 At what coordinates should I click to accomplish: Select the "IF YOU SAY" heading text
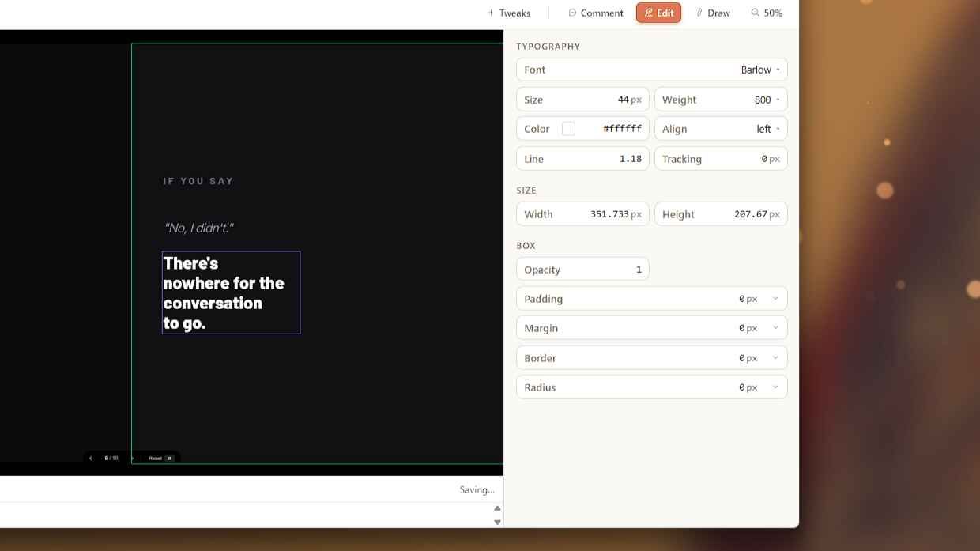[x=198, y=181]
